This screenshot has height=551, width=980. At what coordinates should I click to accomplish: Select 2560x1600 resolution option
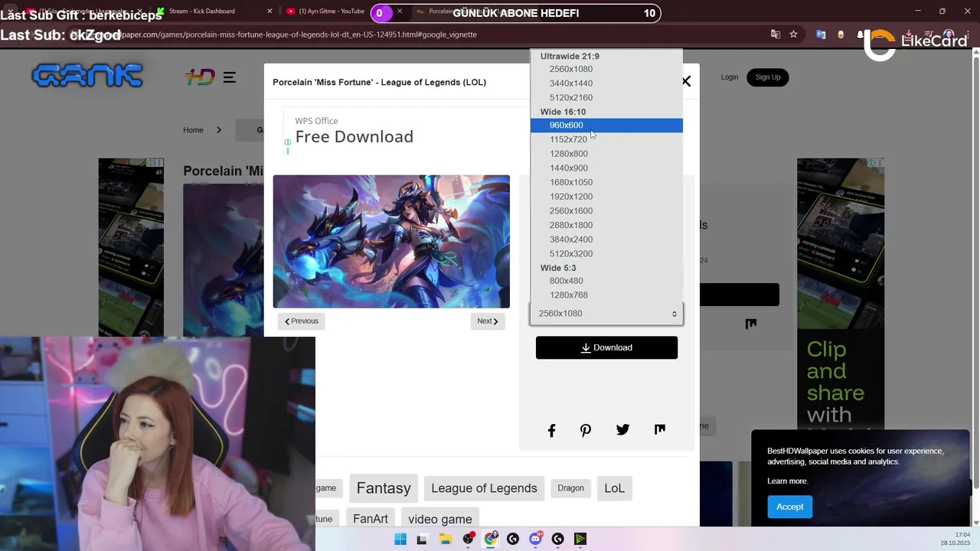click(606, 211)
